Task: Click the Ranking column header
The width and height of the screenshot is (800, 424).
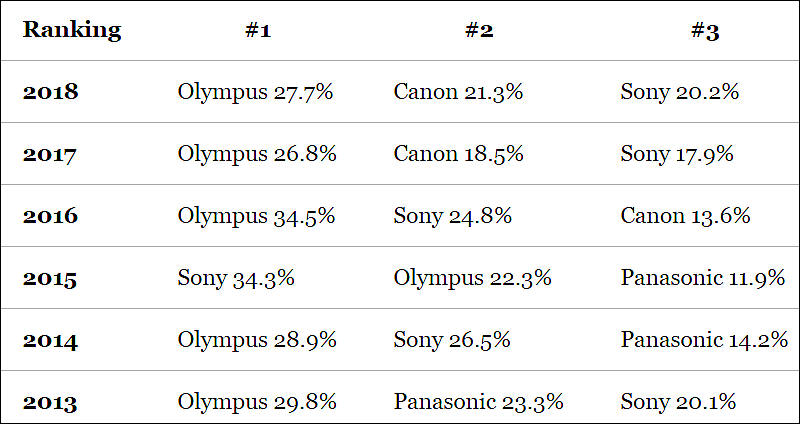Action: click(72, 31)
